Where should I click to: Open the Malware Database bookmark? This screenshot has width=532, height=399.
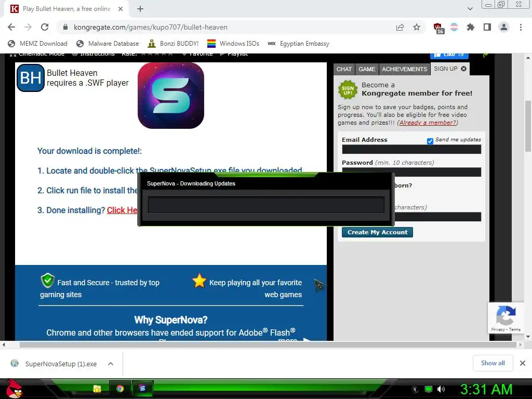pyautogui.click(x=108, y=44)
